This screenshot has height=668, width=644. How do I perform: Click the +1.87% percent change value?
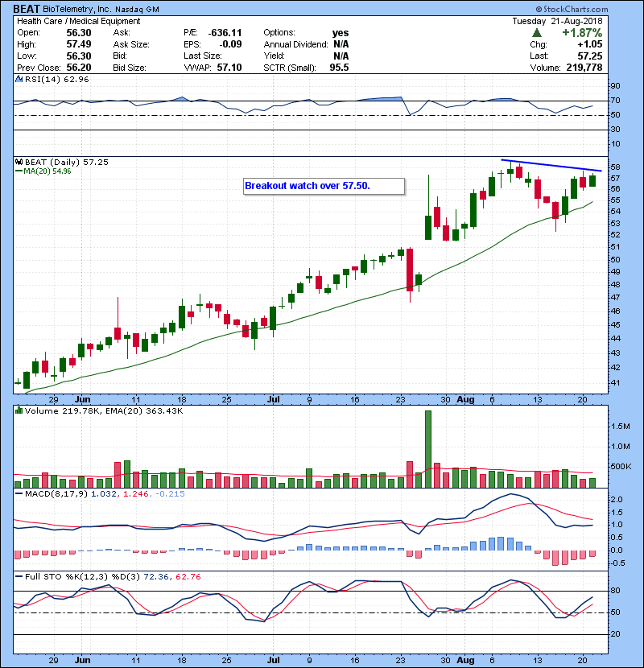tap(582, 33)
